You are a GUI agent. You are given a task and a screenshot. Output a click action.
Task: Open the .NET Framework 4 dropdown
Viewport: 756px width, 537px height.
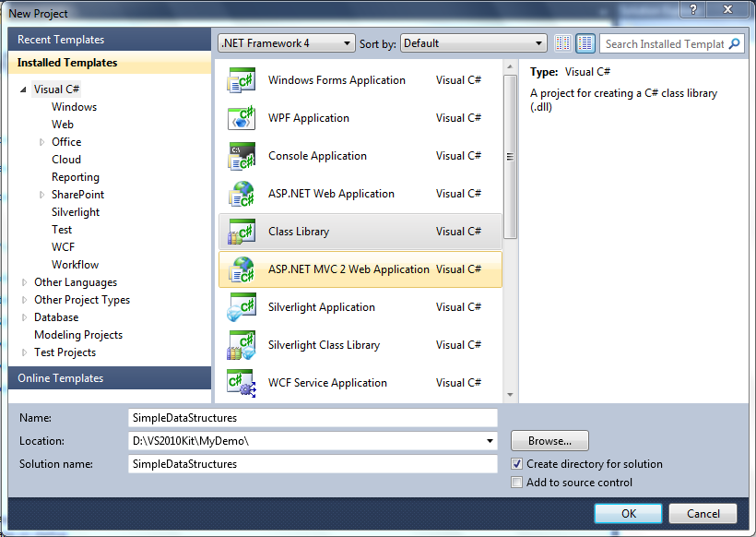pos(287,43)
